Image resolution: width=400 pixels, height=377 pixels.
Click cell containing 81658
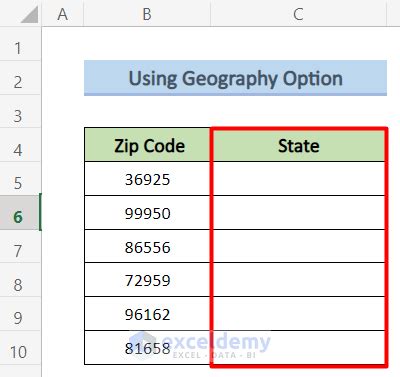(x=147, y=348)
